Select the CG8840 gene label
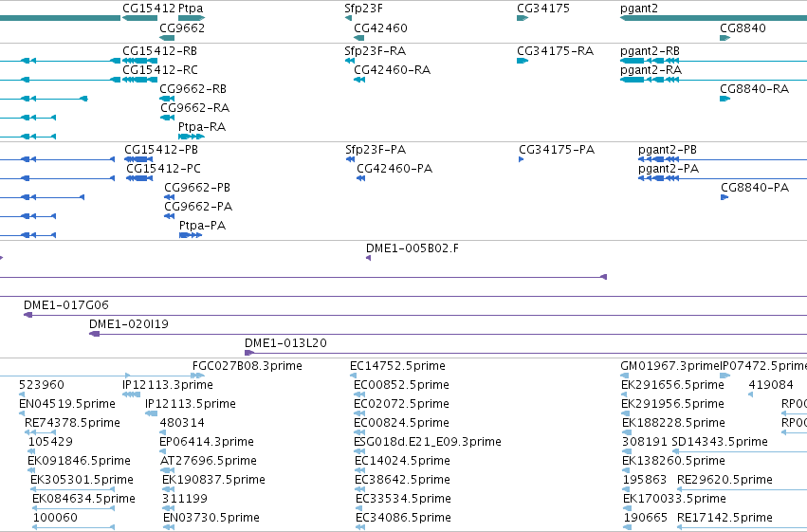807x532 pixels. [x=743, y=28]
